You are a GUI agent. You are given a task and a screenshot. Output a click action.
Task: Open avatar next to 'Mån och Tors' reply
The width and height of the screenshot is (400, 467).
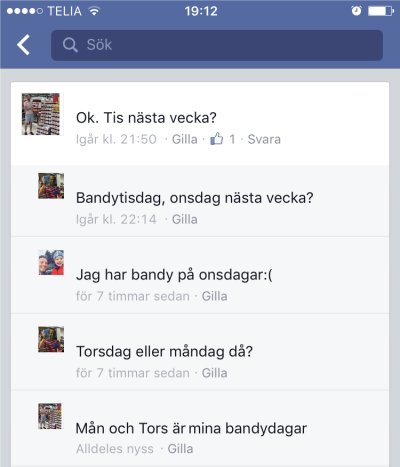(50, 416)
